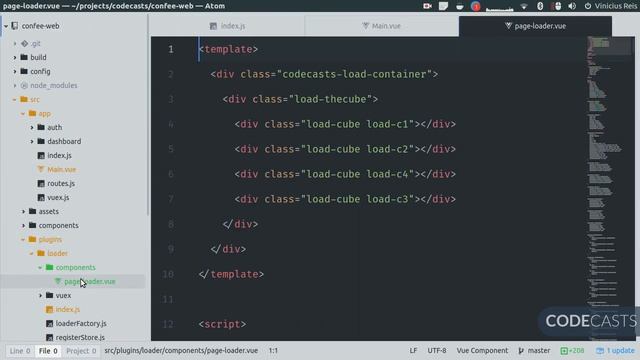640x360 pixels.
Task: Expand the assets folder chevron
Action: [23, 211]
